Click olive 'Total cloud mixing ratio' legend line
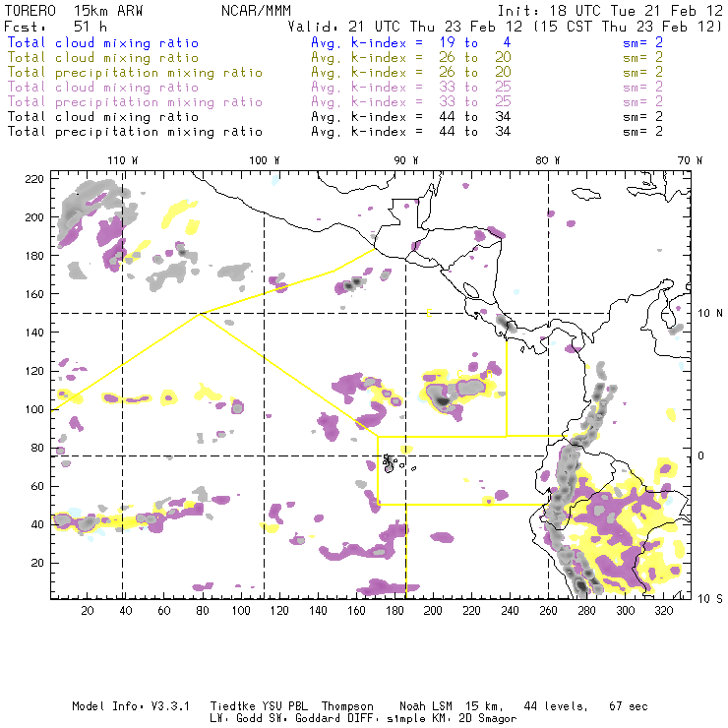The height and width of the screenshot is (728, 728). point(103,58)
